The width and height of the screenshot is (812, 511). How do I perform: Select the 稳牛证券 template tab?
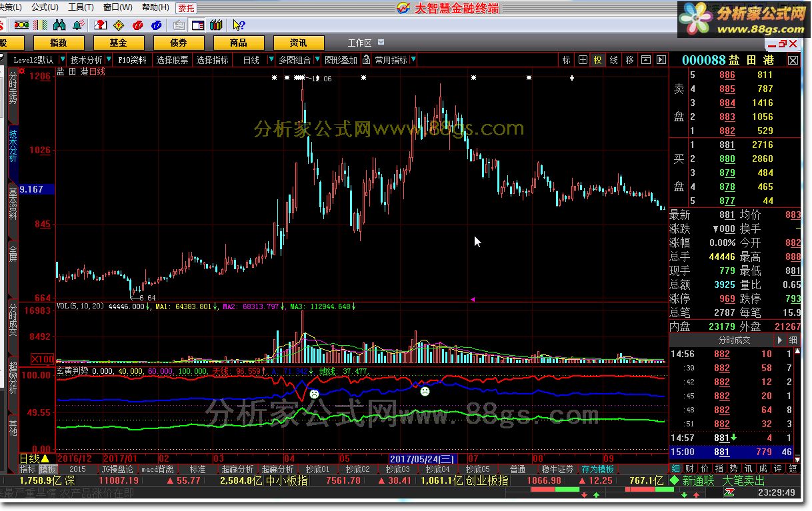point(557,469)
